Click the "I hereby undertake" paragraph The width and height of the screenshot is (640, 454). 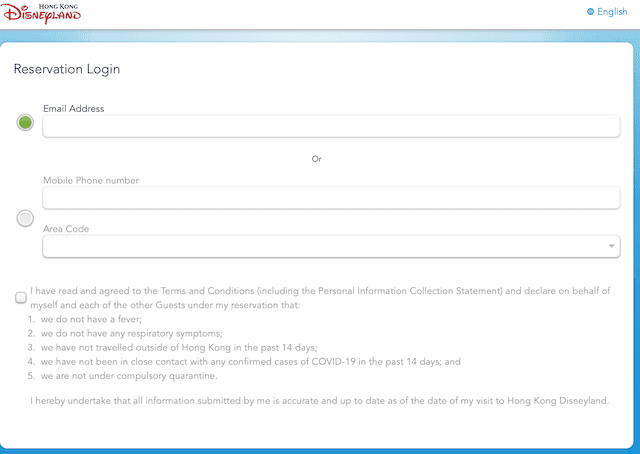click(x=320, y=401)
